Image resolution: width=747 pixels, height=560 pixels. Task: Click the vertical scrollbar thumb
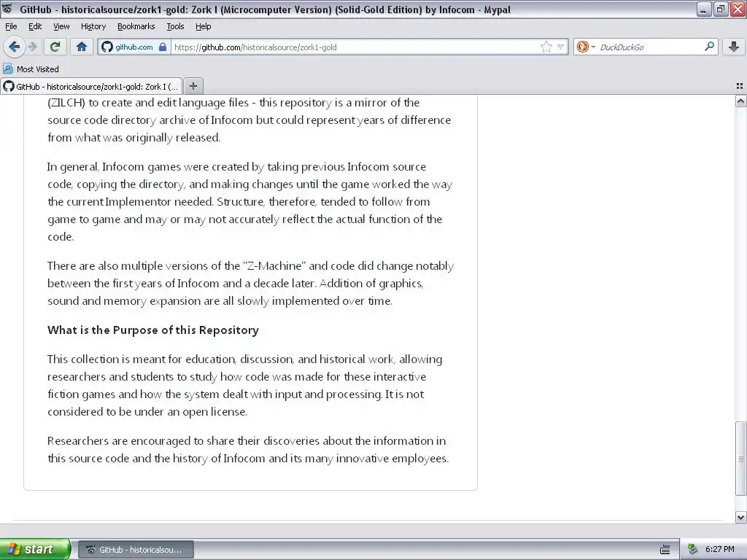(x=741, y=459)
